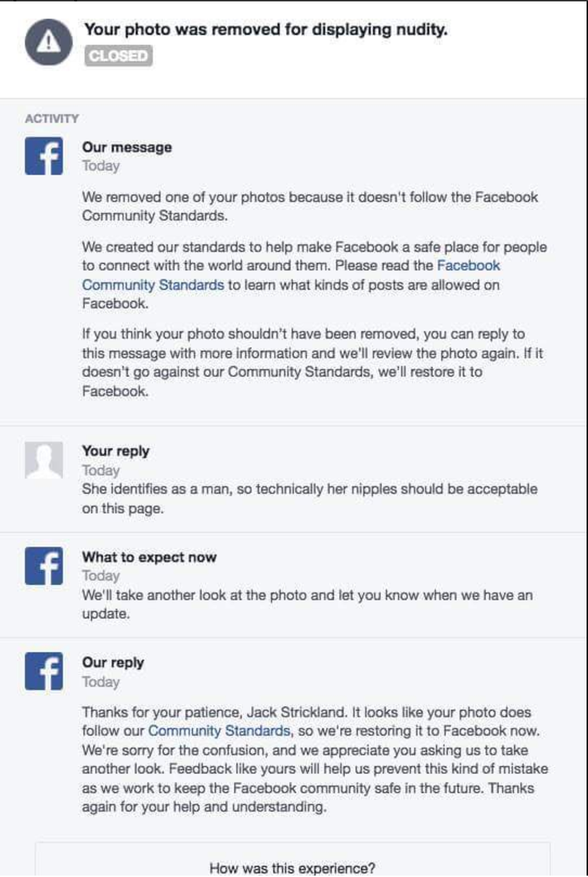Click the Our message heading
The image size is (588, 877).
[x=127, y=147]
